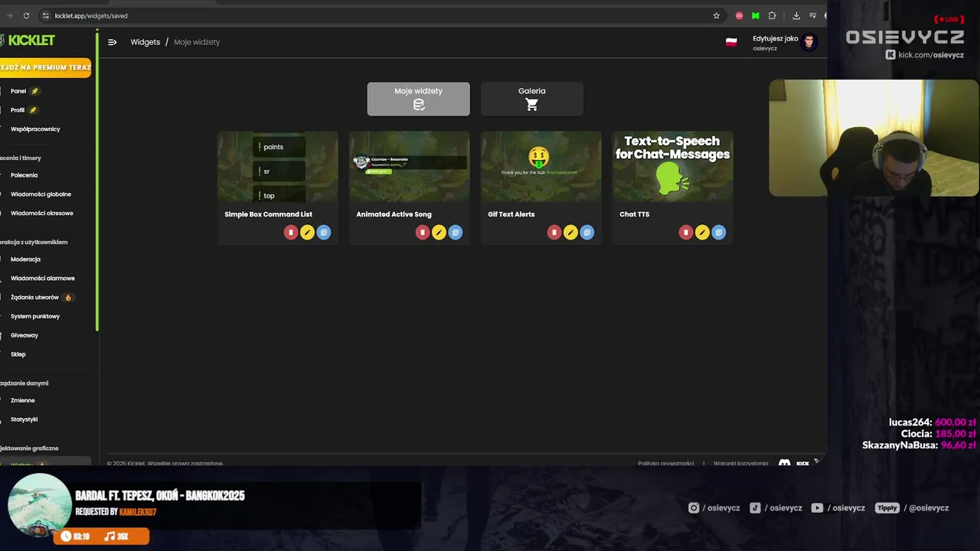Viewport: 980px width, 551px height.
Task: Open Współpracownicy in the sidebar
Action: click(x=35, y=129)
